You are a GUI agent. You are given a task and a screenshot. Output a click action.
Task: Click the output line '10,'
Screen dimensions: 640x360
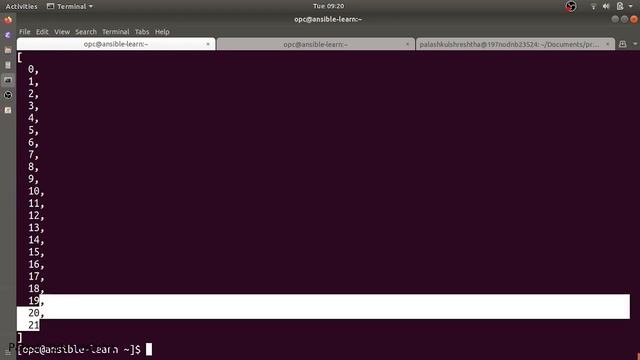coord(36,191)
